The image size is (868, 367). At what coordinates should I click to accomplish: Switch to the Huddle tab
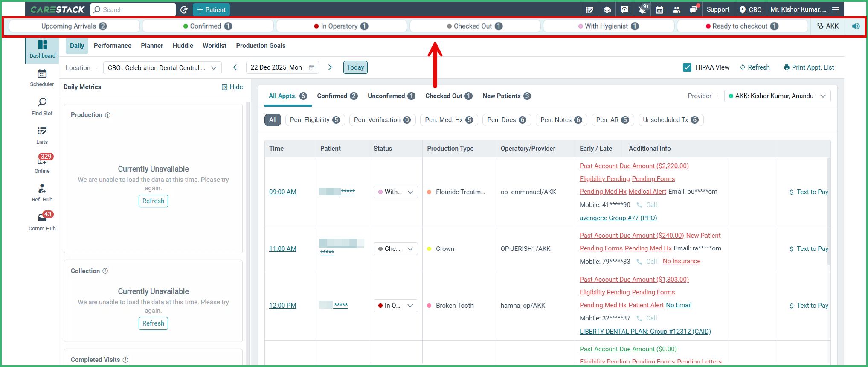(x=183, y=46)
